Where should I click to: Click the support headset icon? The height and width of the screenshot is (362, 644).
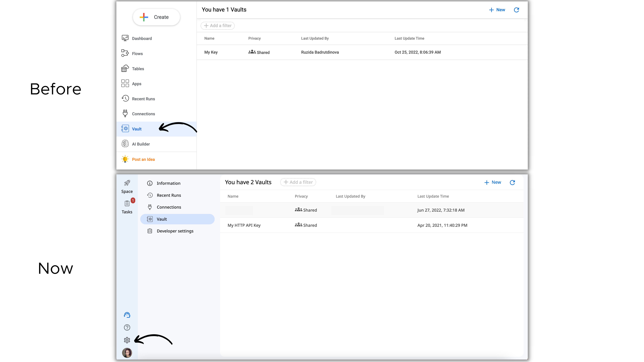pyautogui.click(x=127, y=315)
